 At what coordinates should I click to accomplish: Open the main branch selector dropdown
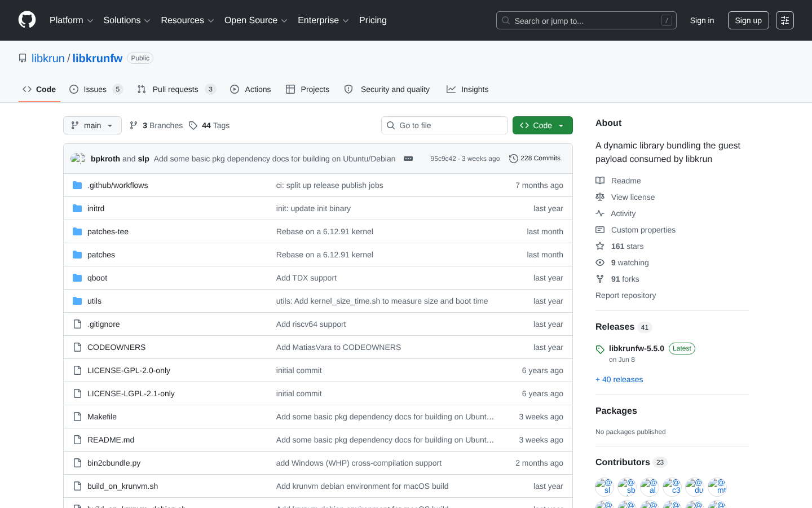pyautogui.click(x=92, y=125)
